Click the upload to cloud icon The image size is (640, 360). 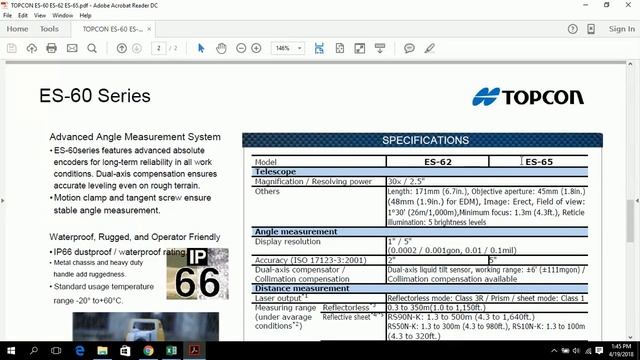tap(31, 48)
